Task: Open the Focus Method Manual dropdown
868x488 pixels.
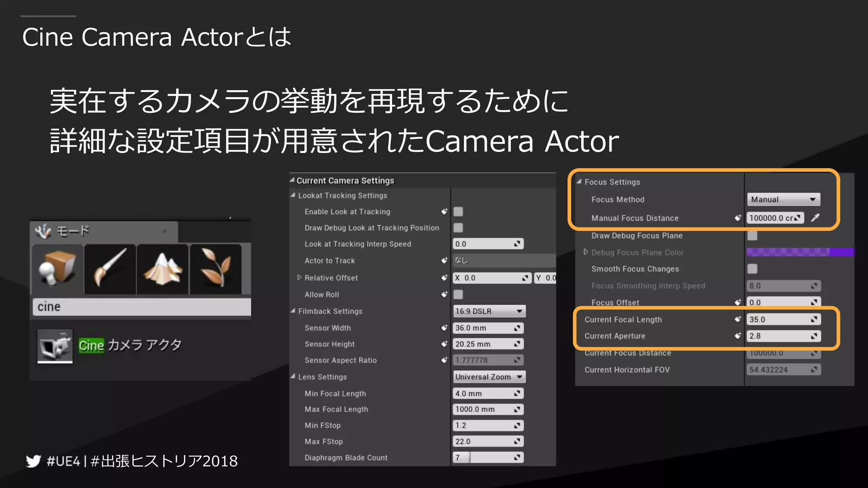Action: [x=783, y=199]
